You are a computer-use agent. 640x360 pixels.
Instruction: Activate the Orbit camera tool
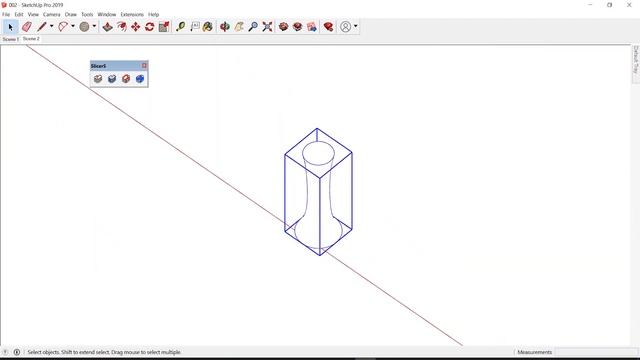pos(224,27)
